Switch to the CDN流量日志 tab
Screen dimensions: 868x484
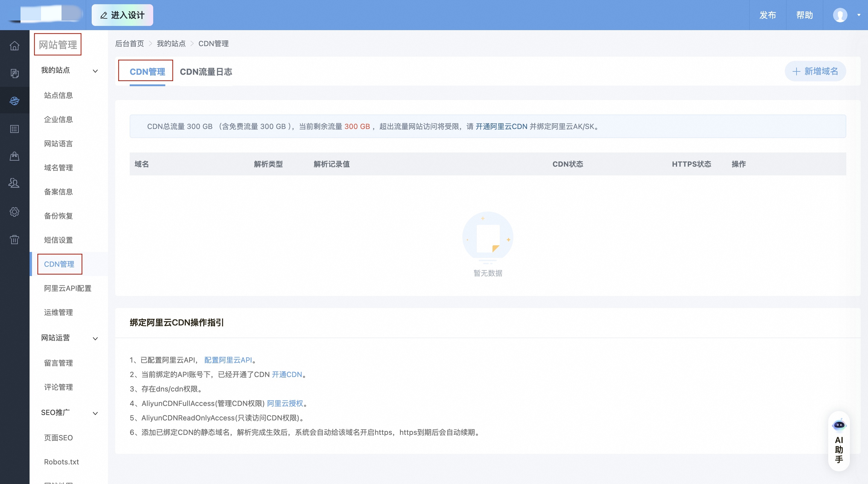coord(206,71)
